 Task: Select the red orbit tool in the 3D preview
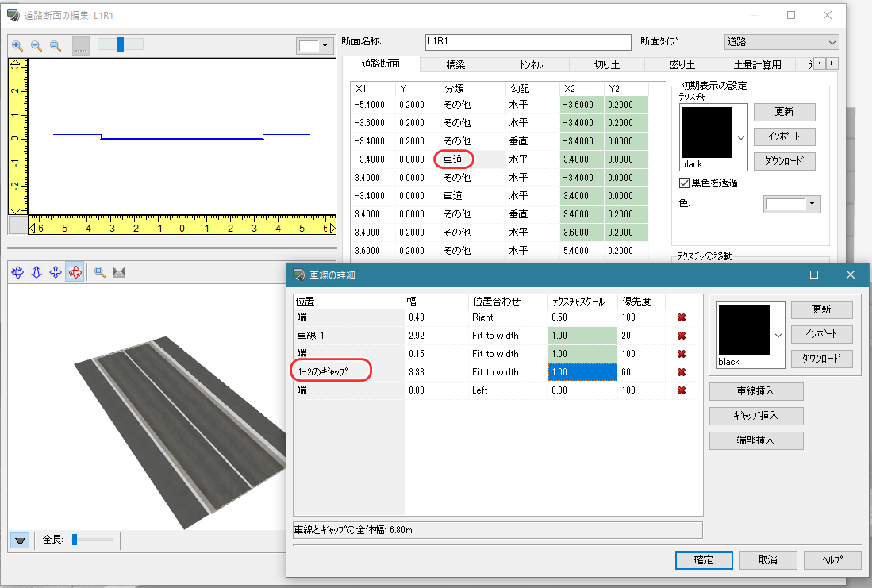pos(75,272)
